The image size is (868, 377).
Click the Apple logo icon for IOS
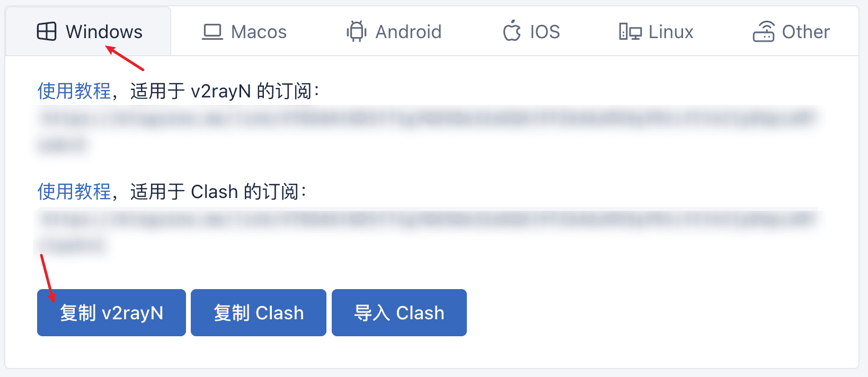[x=512, y=31]
